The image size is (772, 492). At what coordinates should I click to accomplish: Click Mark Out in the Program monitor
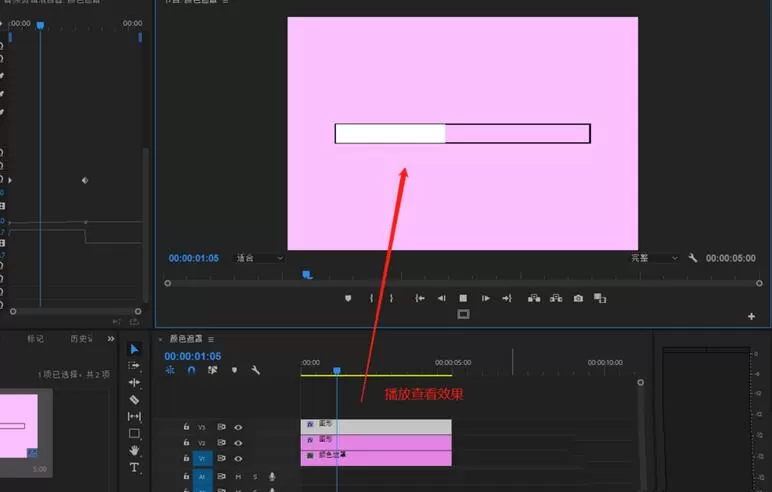(391, 298)
